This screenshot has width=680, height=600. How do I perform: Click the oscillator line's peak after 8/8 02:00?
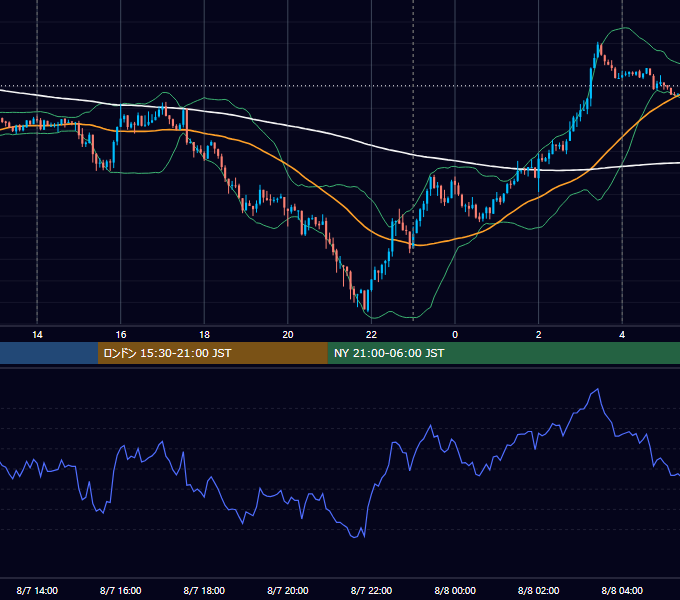(x=598, y=389)
